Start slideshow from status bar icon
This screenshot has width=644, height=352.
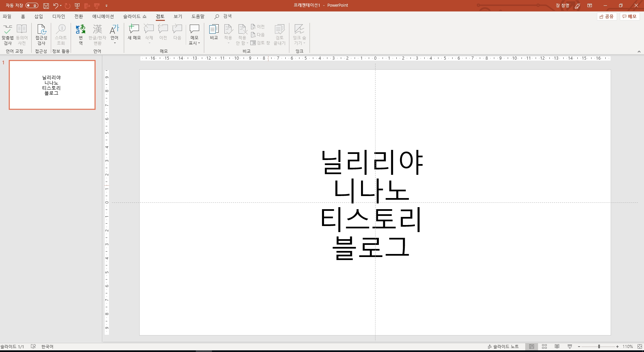click(x=570, y=347)
